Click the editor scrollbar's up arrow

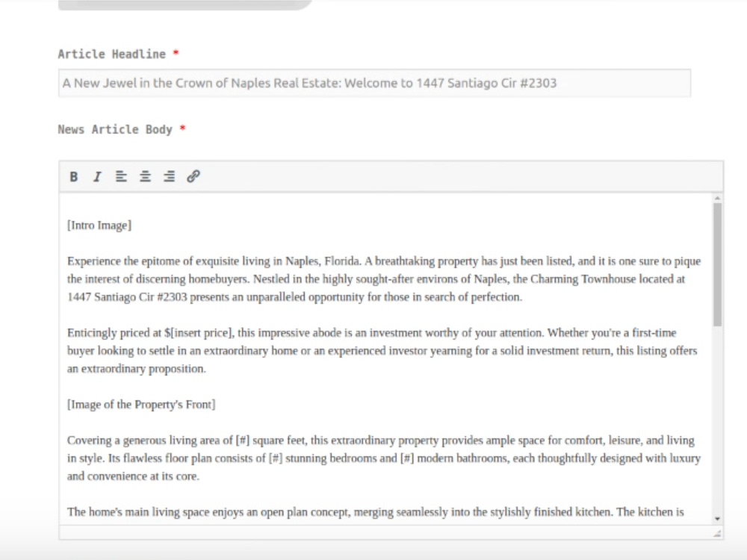coord(717,198)
